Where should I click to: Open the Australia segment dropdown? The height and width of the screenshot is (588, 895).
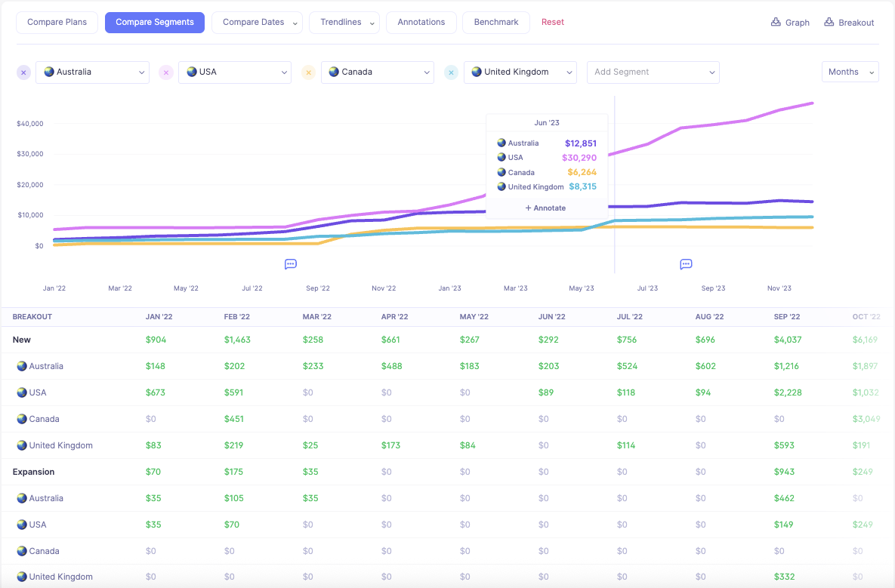(92, 72)
